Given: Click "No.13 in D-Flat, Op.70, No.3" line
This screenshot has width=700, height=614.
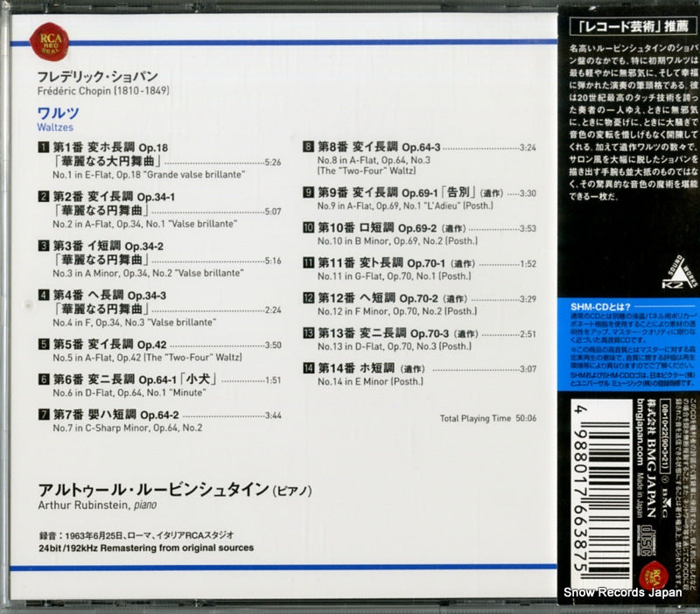Looking at the screenshot, I should (x=395, y=346).
